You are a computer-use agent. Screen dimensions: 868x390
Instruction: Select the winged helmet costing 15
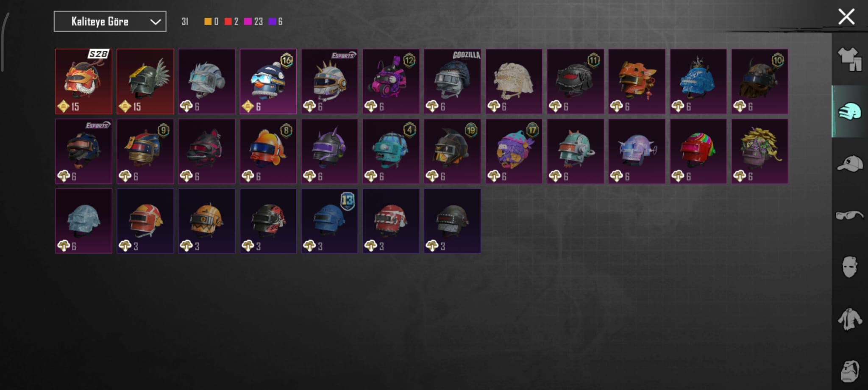[145, 81]
